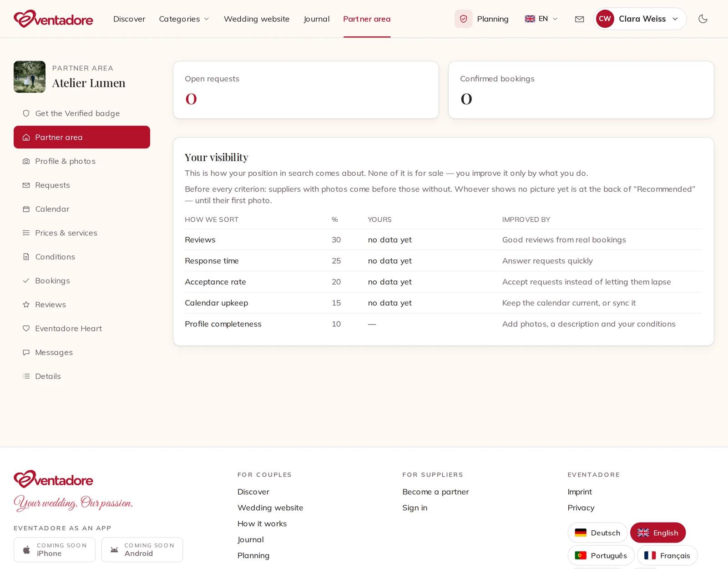This screenshot has height=569, width=728.
Task: Click shield icon beside Get the Verified badge
Action: (26, 113)
